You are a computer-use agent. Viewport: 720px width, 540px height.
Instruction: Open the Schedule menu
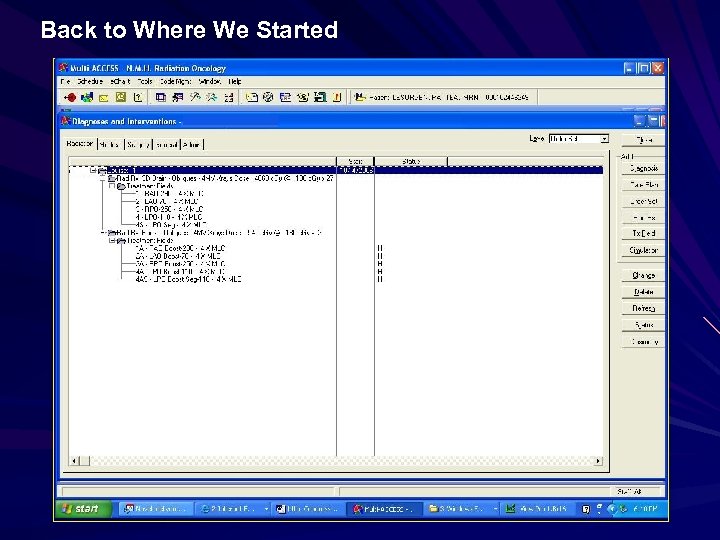click(x=90, y=81)
